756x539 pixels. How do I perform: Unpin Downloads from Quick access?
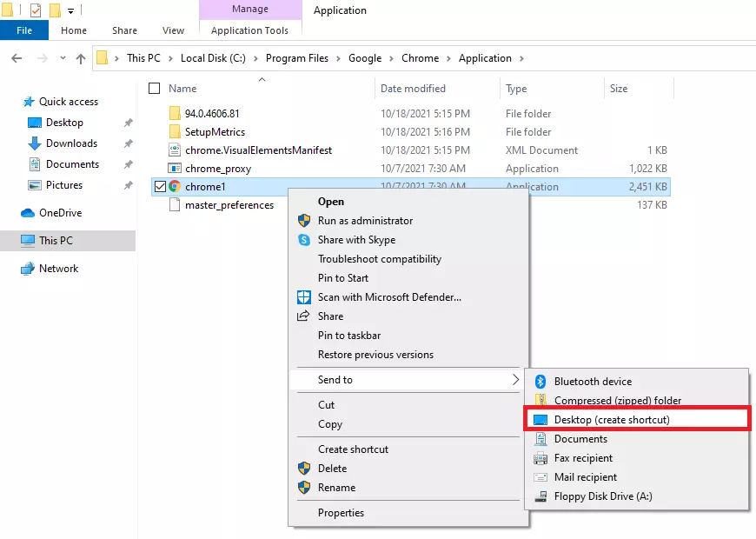[129, 143]
